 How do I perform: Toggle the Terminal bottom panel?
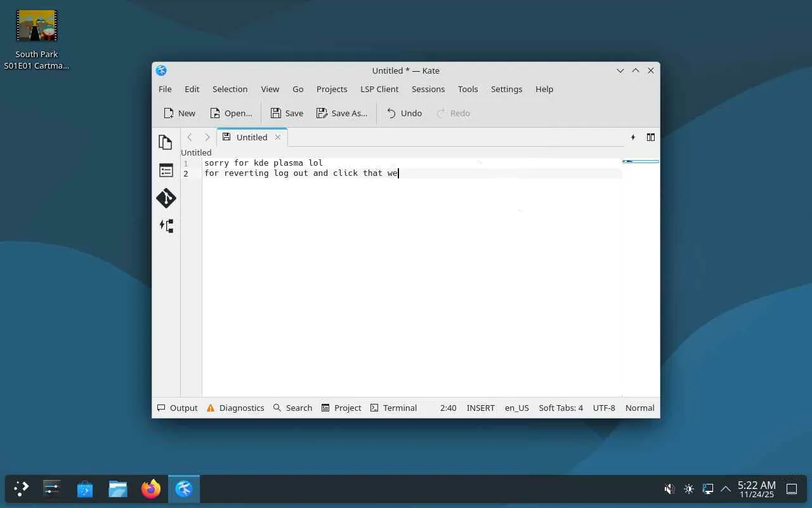(393, 408)
